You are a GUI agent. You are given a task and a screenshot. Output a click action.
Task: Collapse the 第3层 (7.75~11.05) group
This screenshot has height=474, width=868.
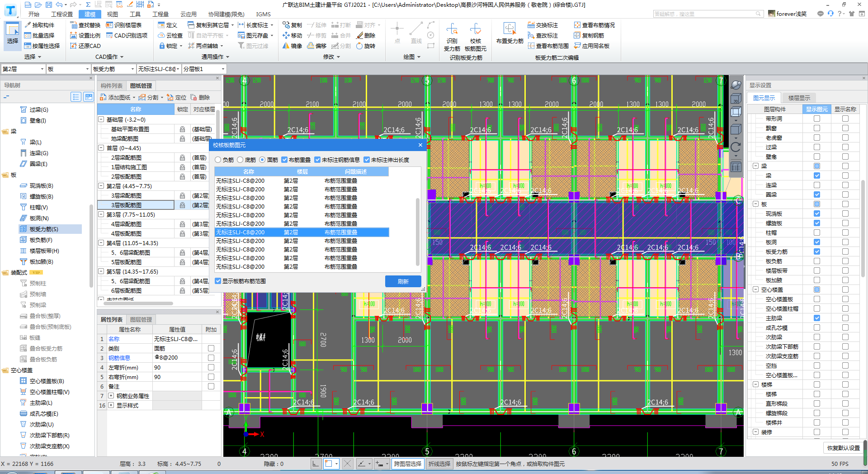click(x=101, y=214)
